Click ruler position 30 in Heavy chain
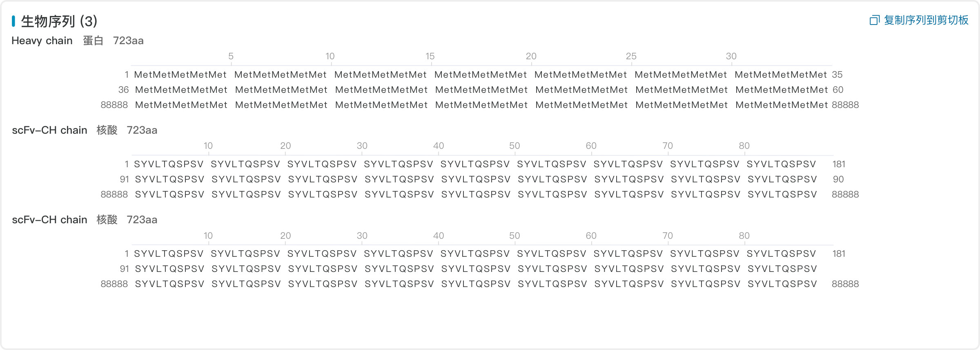980x350 pixels. click(x=731, y=56)
